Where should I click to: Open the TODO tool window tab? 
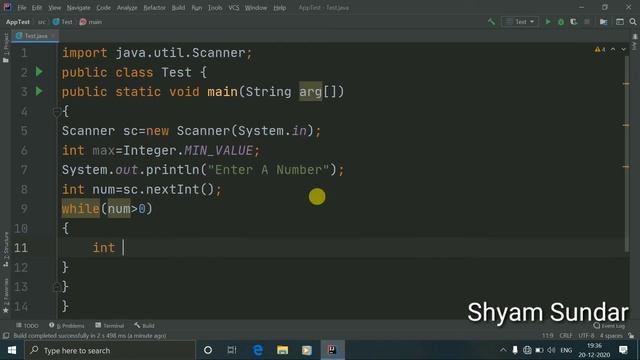point(27,326)
